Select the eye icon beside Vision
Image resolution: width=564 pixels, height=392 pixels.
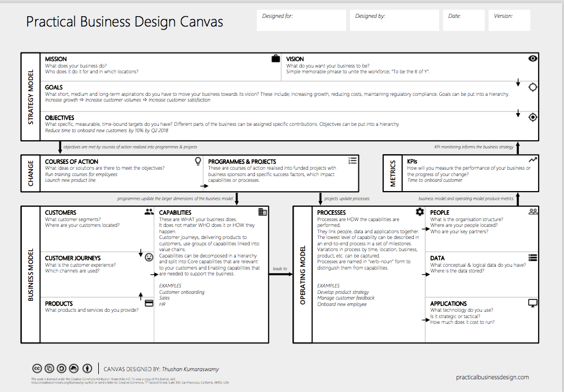click(532, 58)
